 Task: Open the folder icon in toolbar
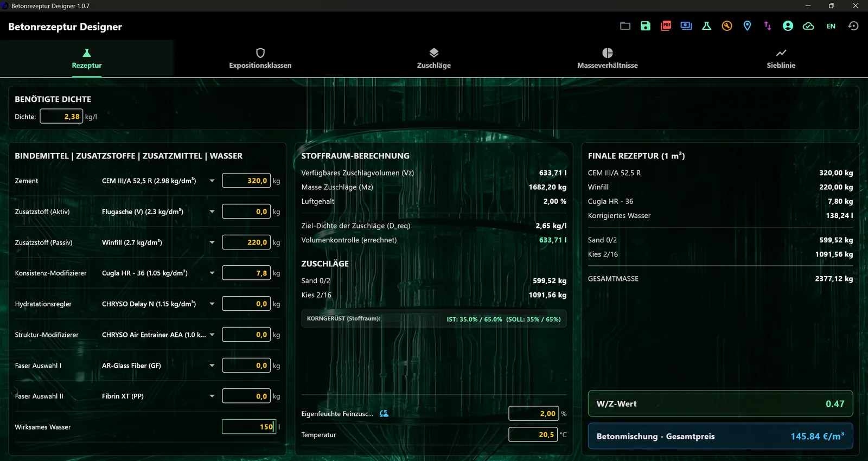[x=625, y=26]
